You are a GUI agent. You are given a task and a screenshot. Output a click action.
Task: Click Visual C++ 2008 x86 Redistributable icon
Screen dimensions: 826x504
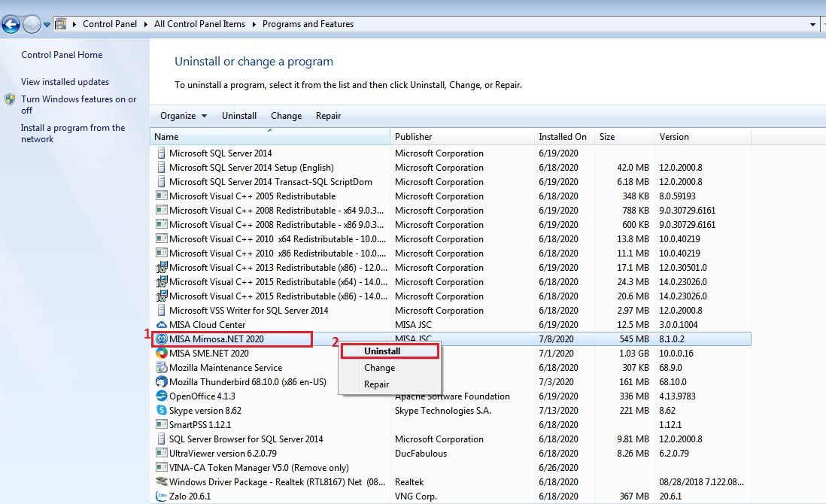point(161,224)
